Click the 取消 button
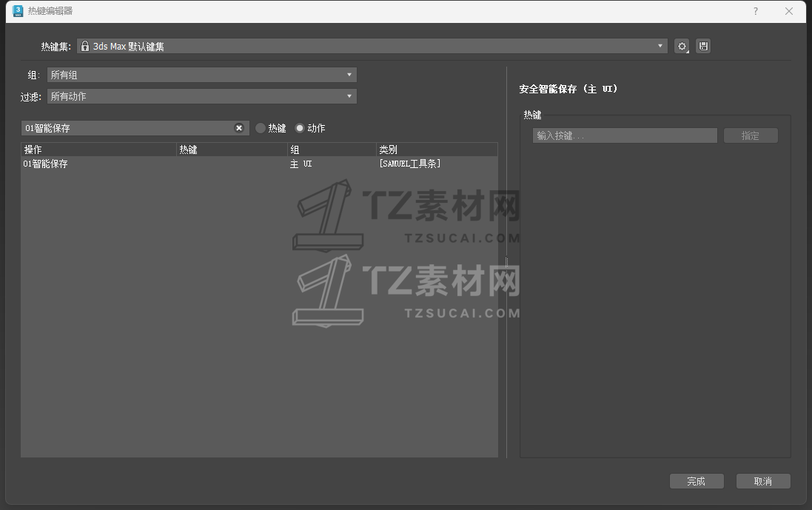This screenshot has width=812, height=510. click(763, 481)
